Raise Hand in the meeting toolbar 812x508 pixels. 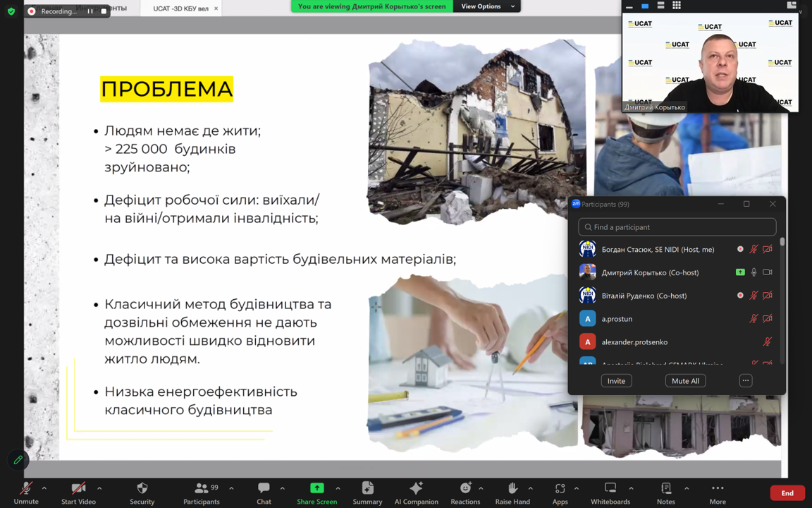[x=512, y=492]
